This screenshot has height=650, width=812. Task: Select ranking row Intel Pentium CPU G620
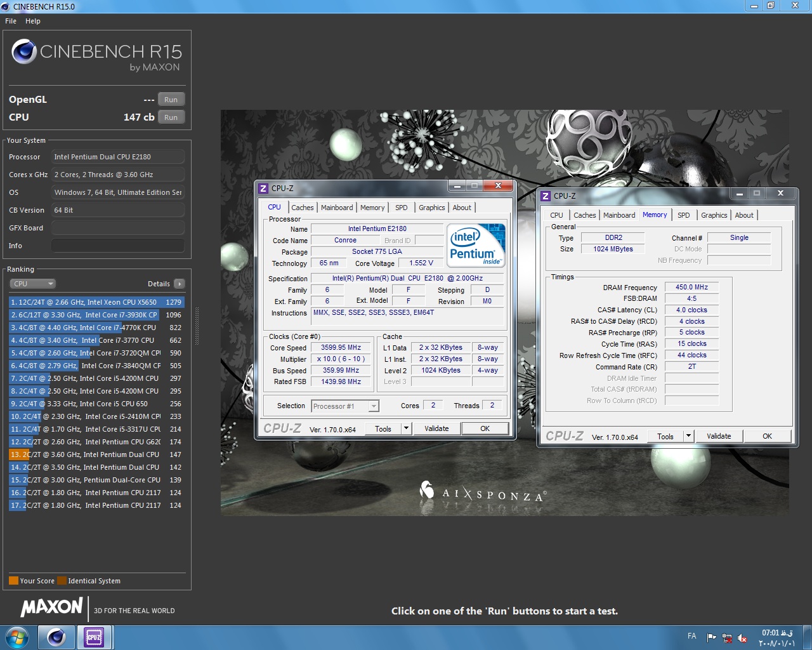click(x=96, y=442)
